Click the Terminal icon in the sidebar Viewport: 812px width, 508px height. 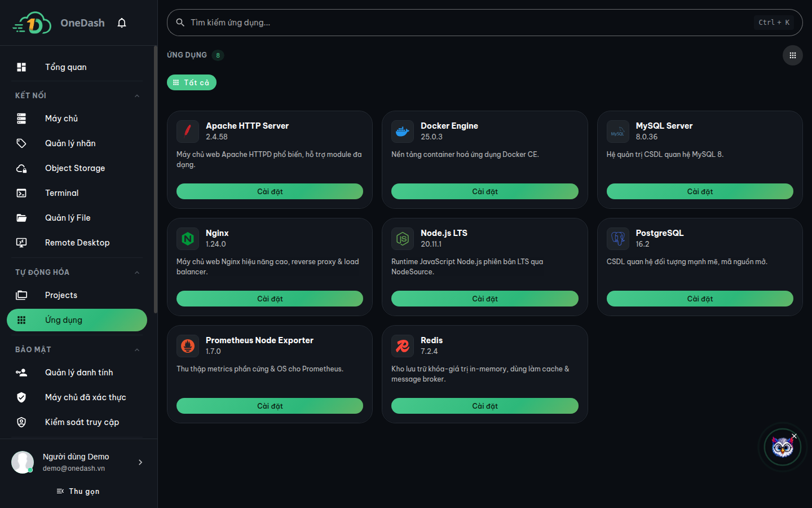pyautogui.click(x=21, y=193)
